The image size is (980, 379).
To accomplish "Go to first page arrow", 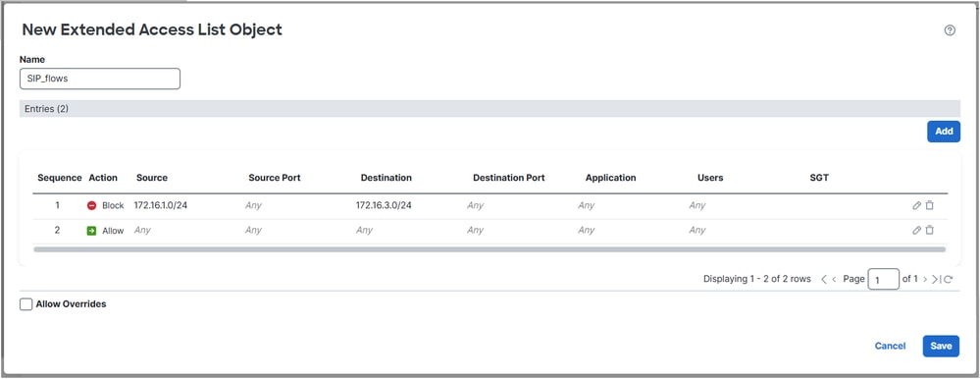I will click(x=824, y=279).
